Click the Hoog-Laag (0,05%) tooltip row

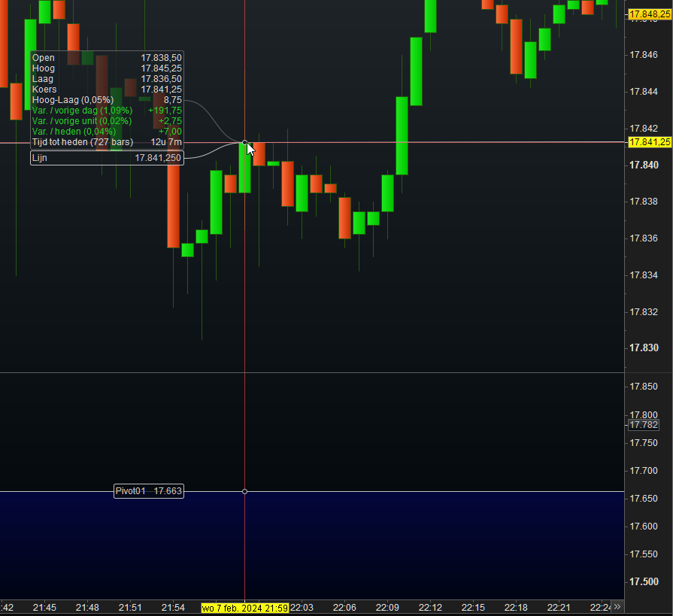click(x=107, y=100)
